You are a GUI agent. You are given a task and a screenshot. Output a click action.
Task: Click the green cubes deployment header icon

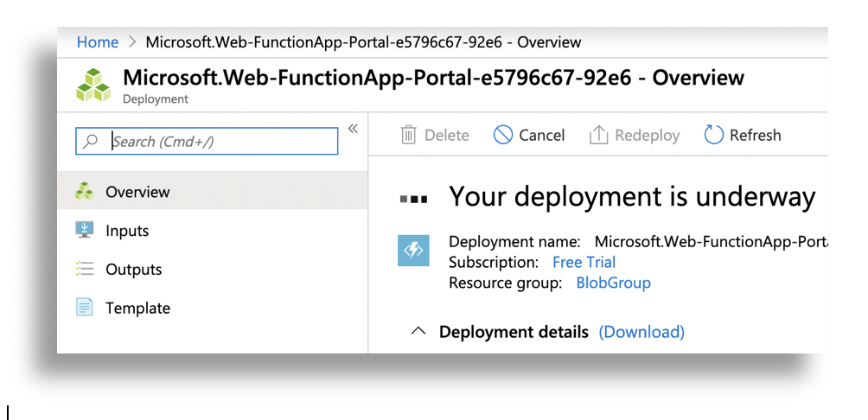coord(93,85)
